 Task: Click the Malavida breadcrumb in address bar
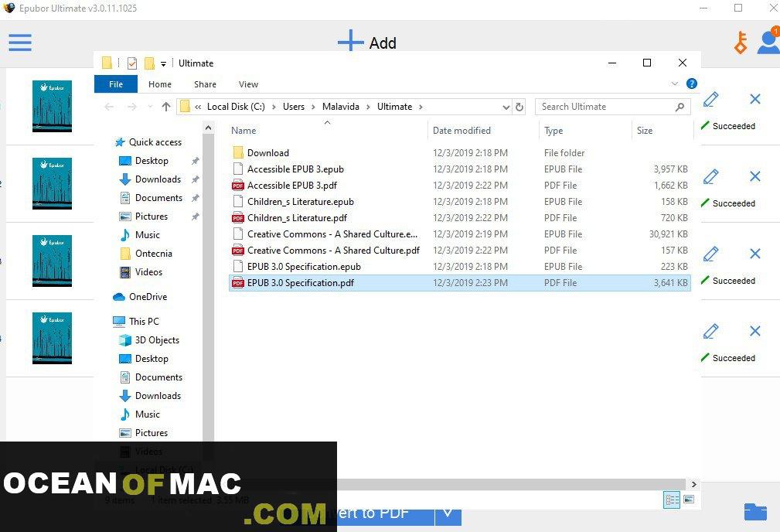341,107
